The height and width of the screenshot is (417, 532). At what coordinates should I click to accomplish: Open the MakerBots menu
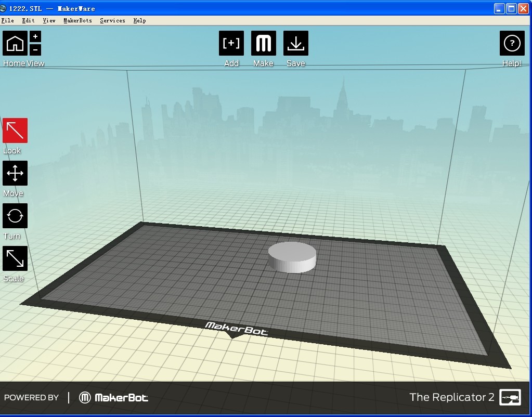click(x=77, y=21)
